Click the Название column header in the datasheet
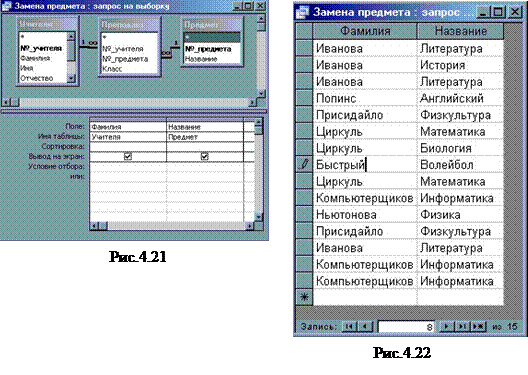 460,31
